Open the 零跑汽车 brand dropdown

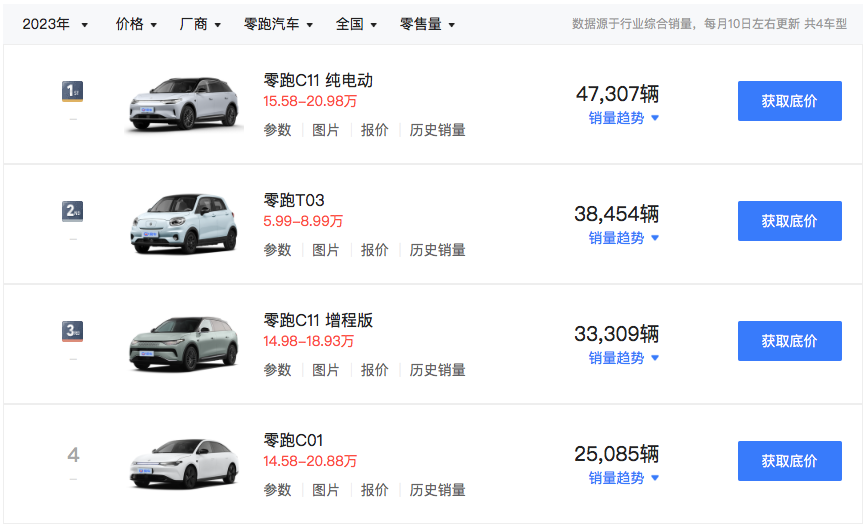(278, 24)
